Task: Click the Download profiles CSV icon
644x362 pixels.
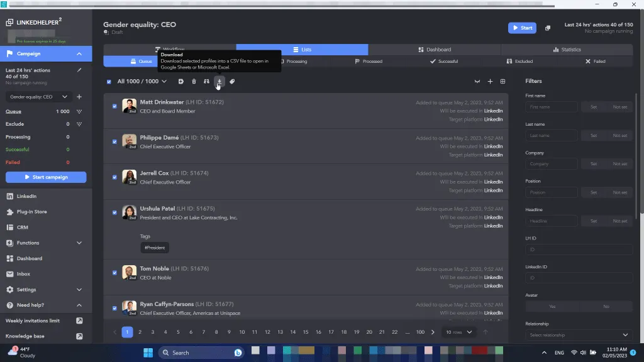Action: [219, 81]
